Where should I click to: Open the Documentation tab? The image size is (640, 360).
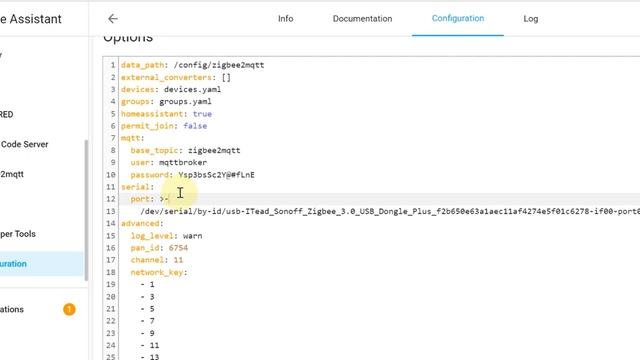362,19
